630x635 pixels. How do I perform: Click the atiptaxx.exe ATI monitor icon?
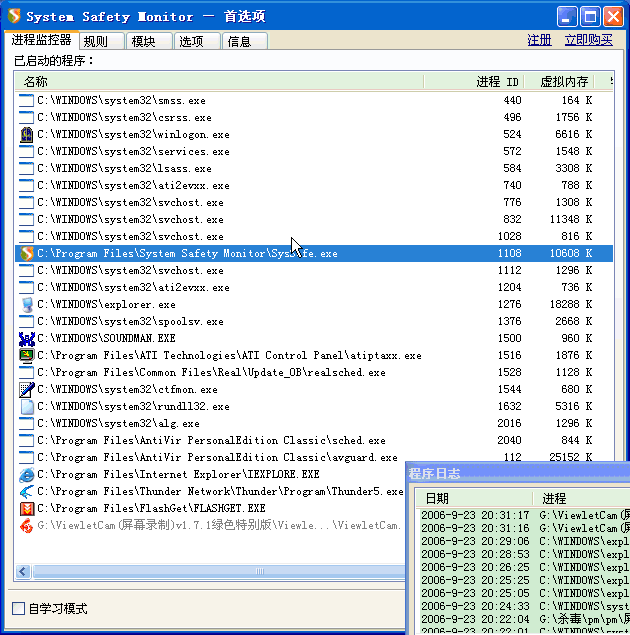26,356
